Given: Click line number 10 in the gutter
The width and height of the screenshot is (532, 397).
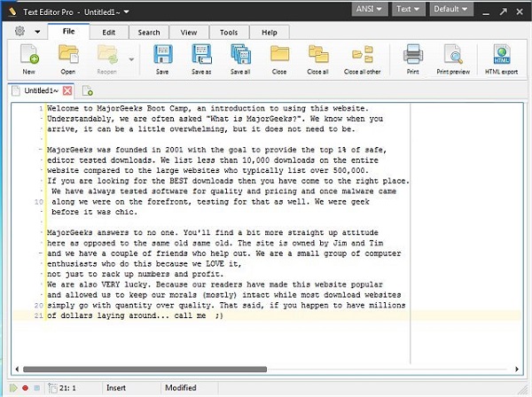Looking at the screenshot, I should [x=39, y=202].
